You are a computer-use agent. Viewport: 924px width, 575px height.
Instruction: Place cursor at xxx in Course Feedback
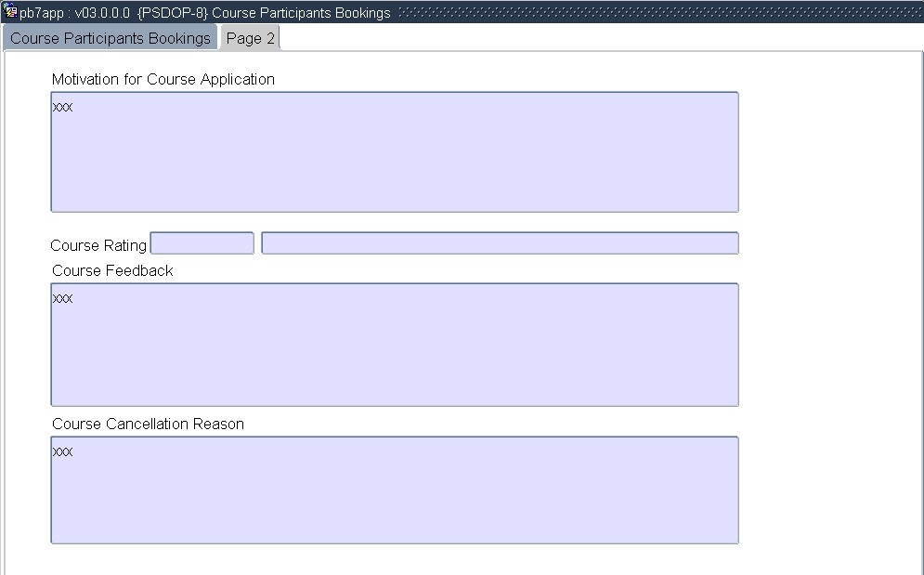pyautogui.click(x=62, y=299)
